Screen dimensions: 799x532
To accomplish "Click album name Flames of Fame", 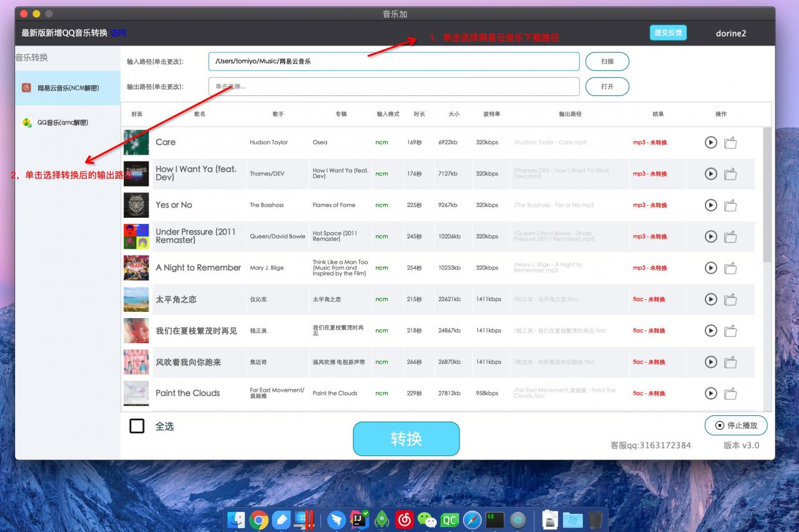I will click(334, 205).
